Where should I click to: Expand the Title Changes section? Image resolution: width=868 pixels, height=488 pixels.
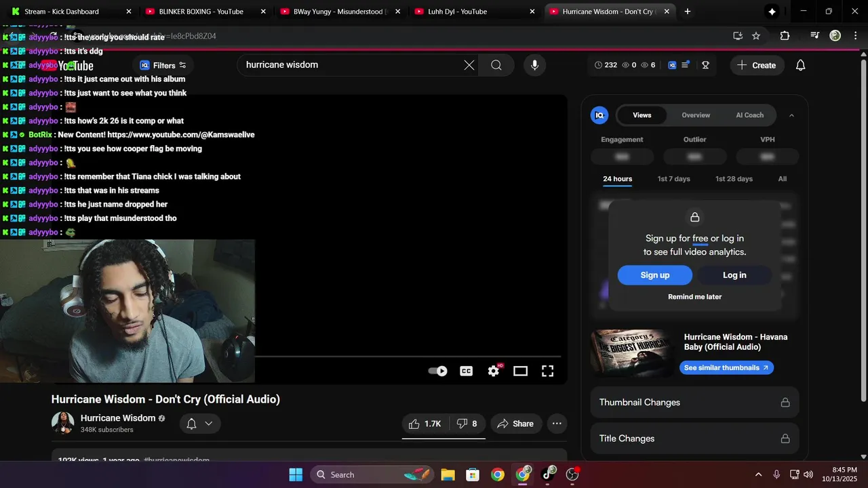coord(695,439)
